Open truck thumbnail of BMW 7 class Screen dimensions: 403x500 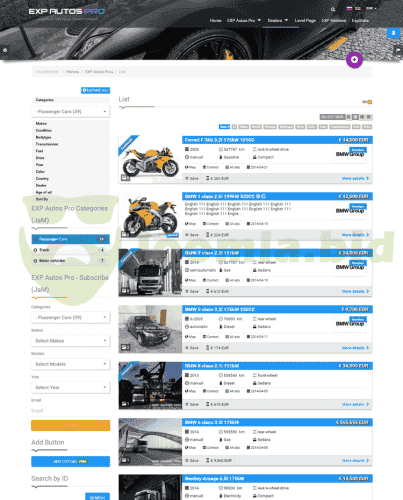pyautogui.click(x=150, y=272)
